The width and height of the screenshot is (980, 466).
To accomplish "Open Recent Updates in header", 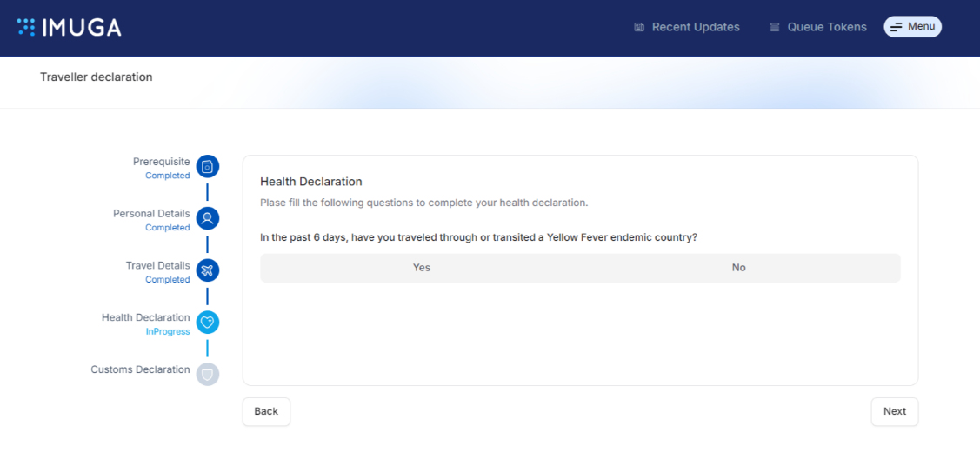I will point(695,27).
